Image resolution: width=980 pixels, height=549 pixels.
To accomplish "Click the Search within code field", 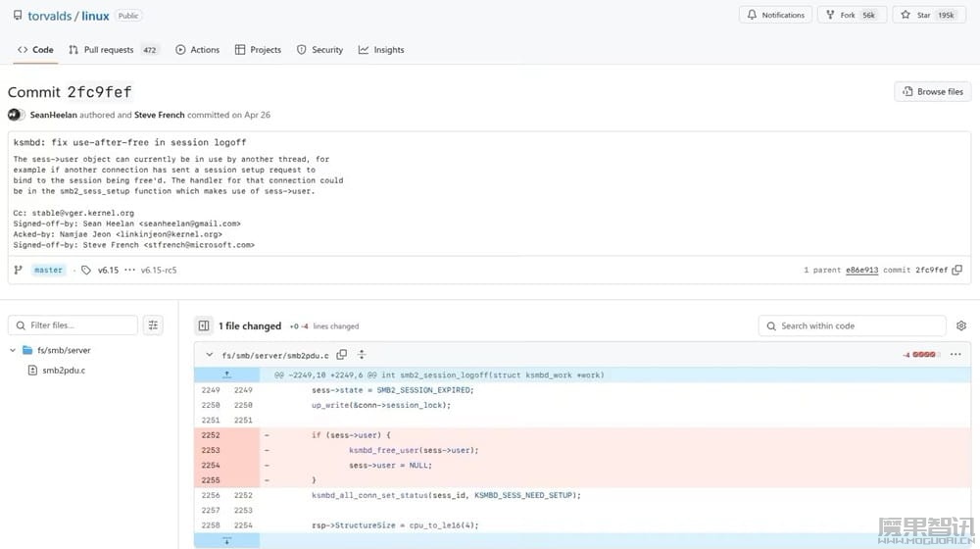I will coord(852,325).
